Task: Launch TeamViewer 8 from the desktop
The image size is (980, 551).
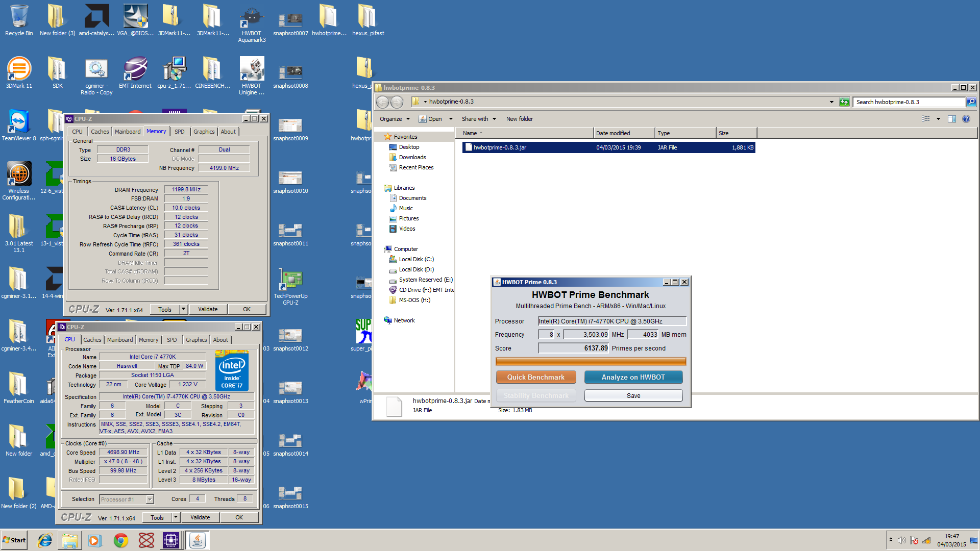Action: click(19, 125)
